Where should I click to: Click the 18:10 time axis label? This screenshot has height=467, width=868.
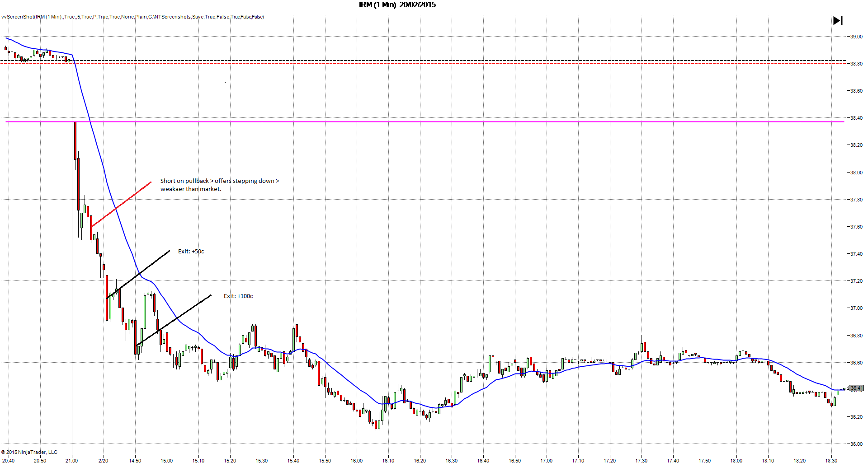click(x=768, y=461)
